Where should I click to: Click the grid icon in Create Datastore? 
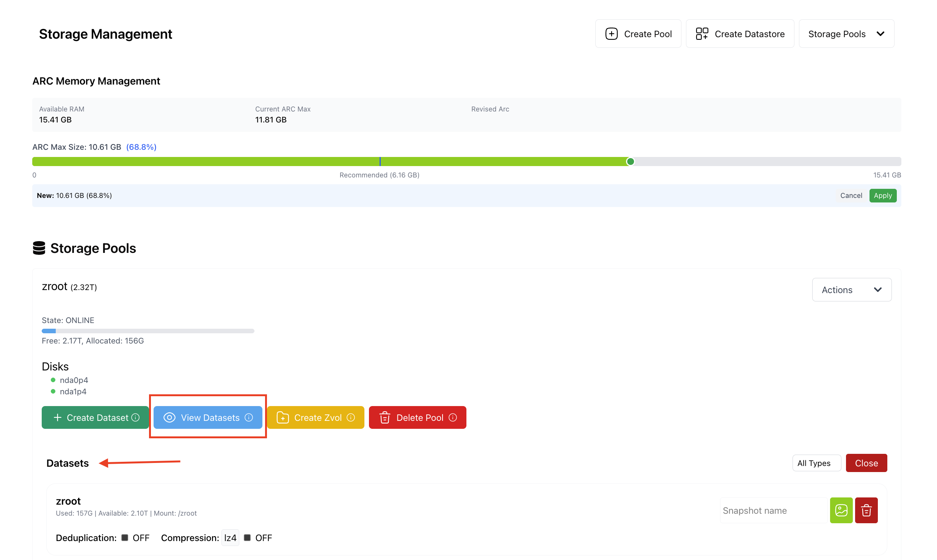tap(702, 34)
